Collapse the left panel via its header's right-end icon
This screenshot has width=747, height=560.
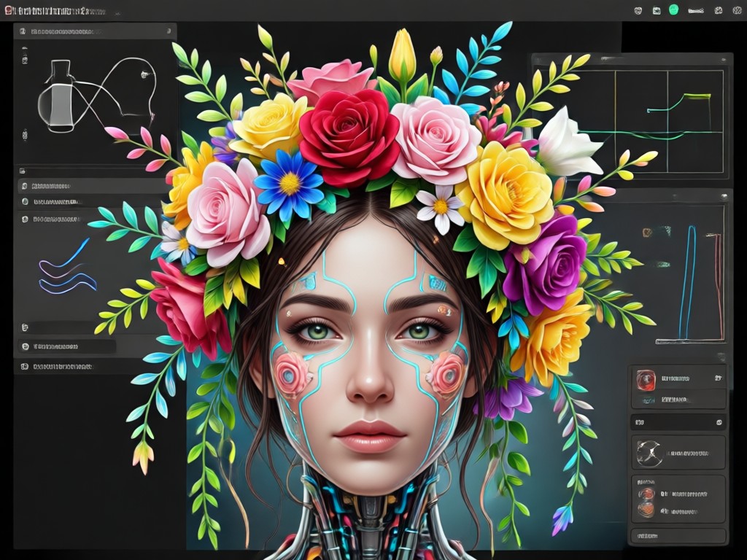(169, 31)
